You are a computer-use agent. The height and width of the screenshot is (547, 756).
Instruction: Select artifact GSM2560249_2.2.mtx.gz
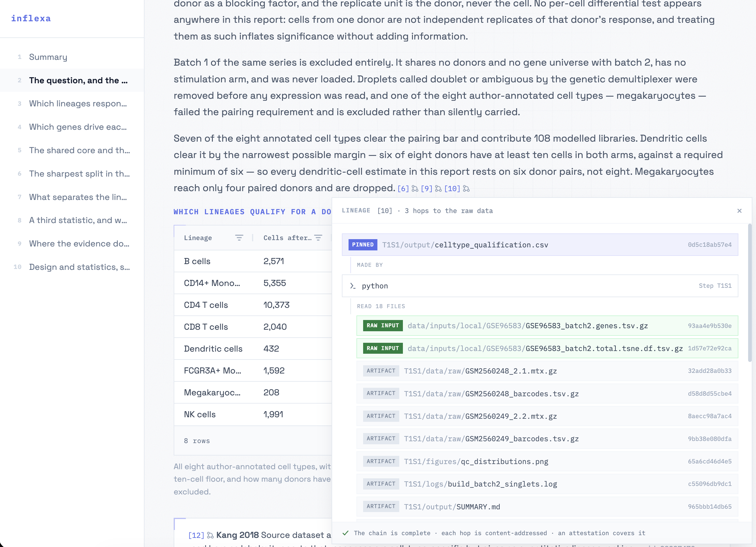tap(547, 416)
